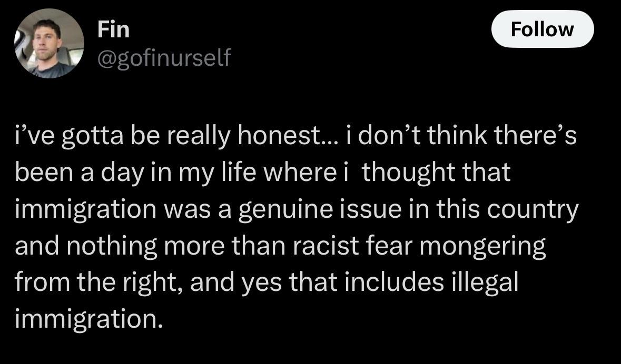Viewport: 621px width, 364px height.
Task: Click the final word "immigration." in tweet
Action: [x=89, y=319]
